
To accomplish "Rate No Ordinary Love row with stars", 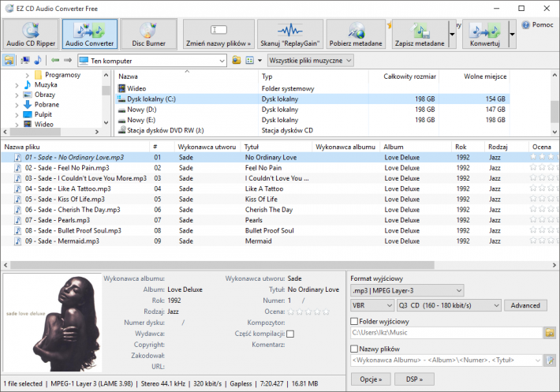I will [543, 157].
